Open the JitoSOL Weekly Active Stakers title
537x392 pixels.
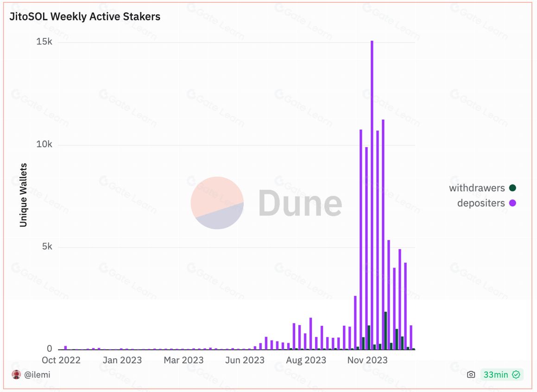(85, 17)
